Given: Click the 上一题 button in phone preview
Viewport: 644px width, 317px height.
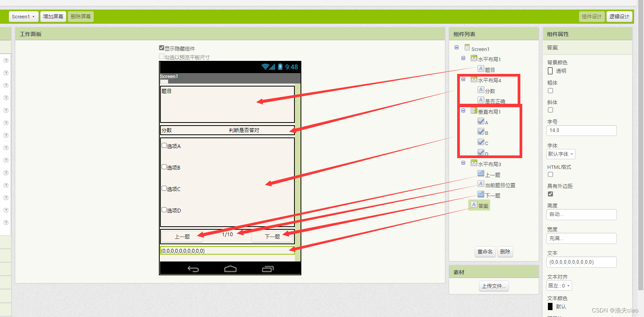Looking at the screenshot, I should tap(182, 237).
